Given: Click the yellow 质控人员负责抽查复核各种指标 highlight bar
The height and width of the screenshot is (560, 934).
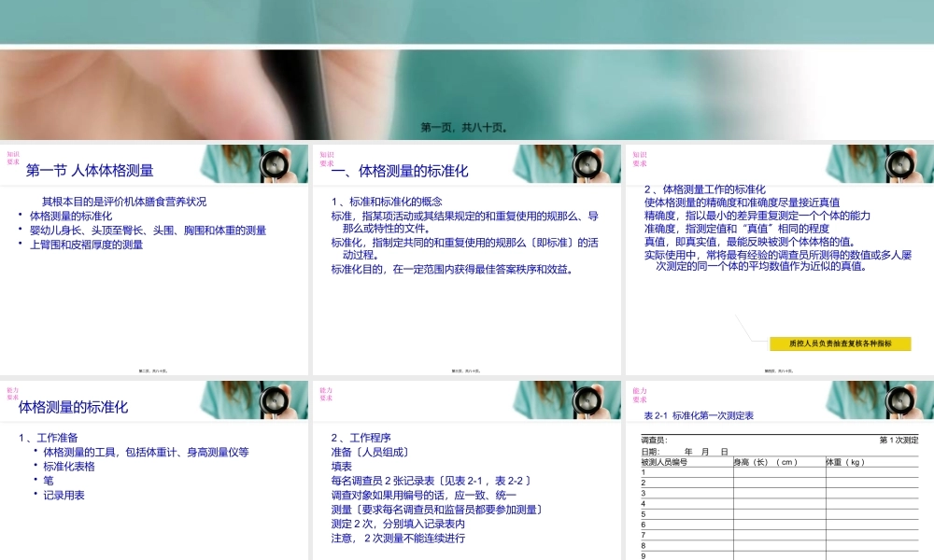Looking at the screenshot, I should coord(839,343).
